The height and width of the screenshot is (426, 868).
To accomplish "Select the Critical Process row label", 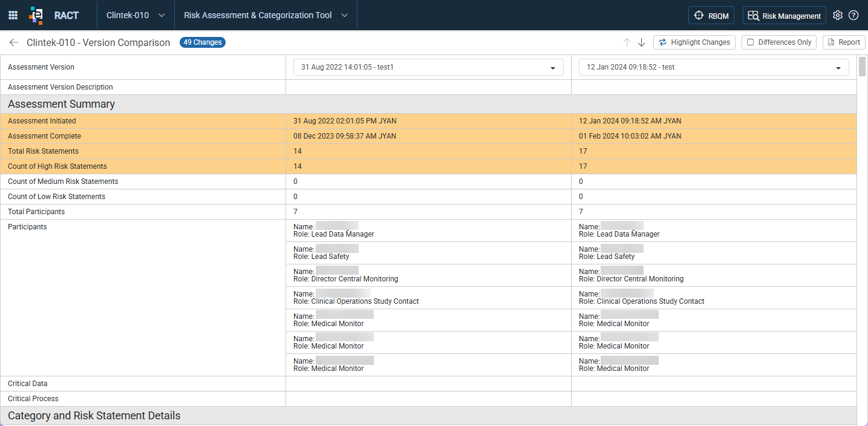I will click(33, 399).
